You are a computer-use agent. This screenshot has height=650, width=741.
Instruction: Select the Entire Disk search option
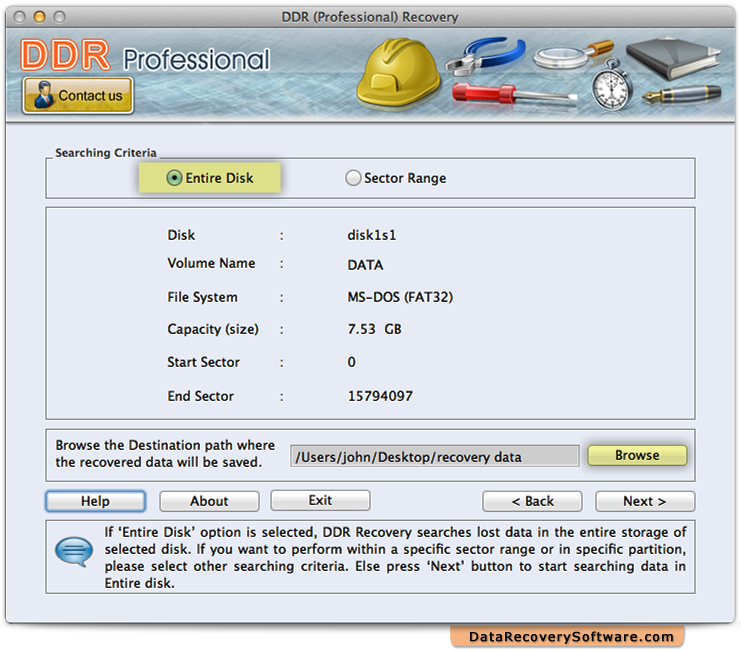tap(175, 178)
